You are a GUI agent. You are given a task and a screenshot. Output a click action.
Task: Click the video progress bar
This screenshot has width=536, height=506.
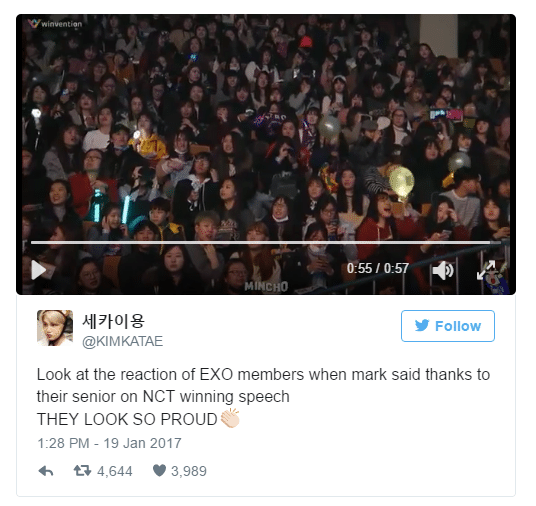pyautogui.click(x=266, y=242)
